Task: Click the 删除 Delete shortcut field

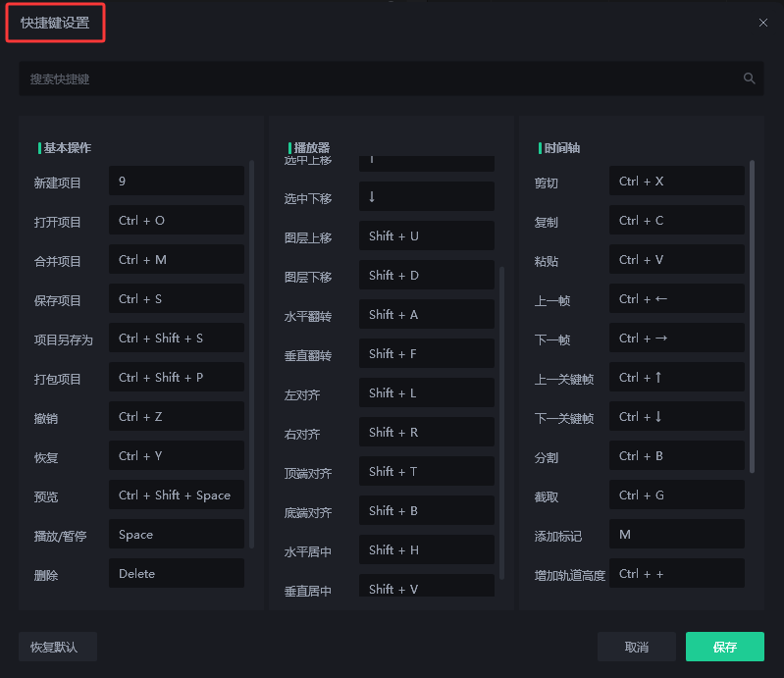Action: (x=176, y=574)
